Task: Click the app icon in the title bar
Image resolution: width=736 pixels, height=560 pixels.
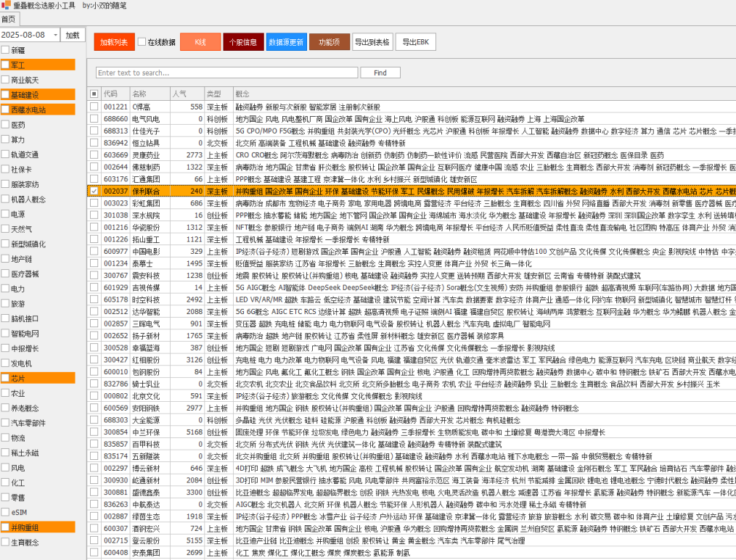Action: 6,5
